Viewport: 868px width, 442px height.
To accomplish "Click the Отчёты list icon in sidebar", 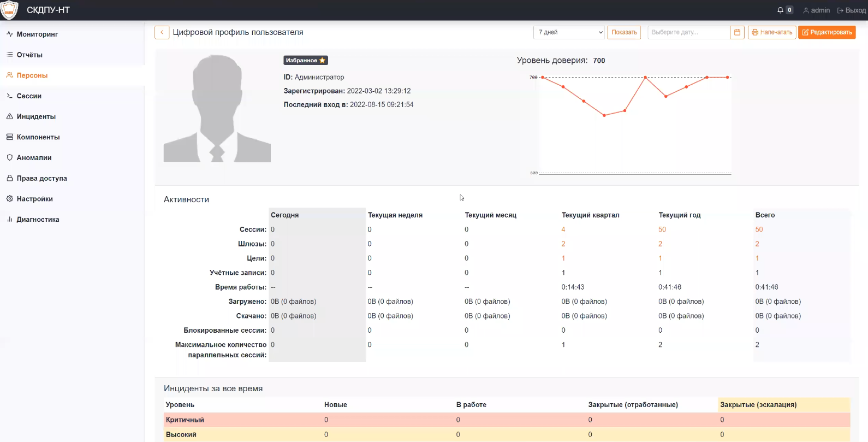I will tap(9, 55).
